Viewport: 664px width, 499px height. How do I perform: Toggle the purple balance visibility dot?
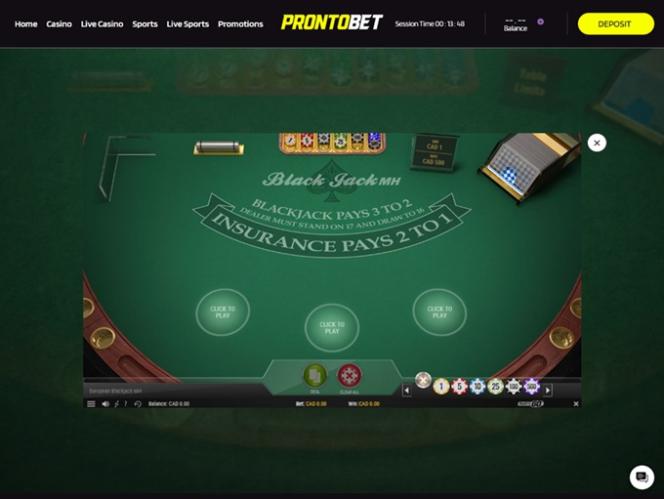pos(540,22)
